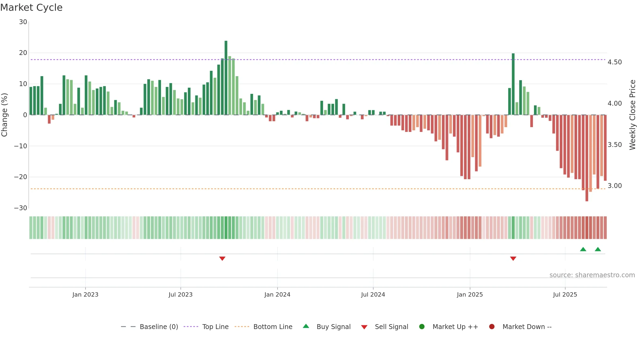Toggle the Sell Signal legend entry
The height and width of the screenshot is (362, 644).
385,327
